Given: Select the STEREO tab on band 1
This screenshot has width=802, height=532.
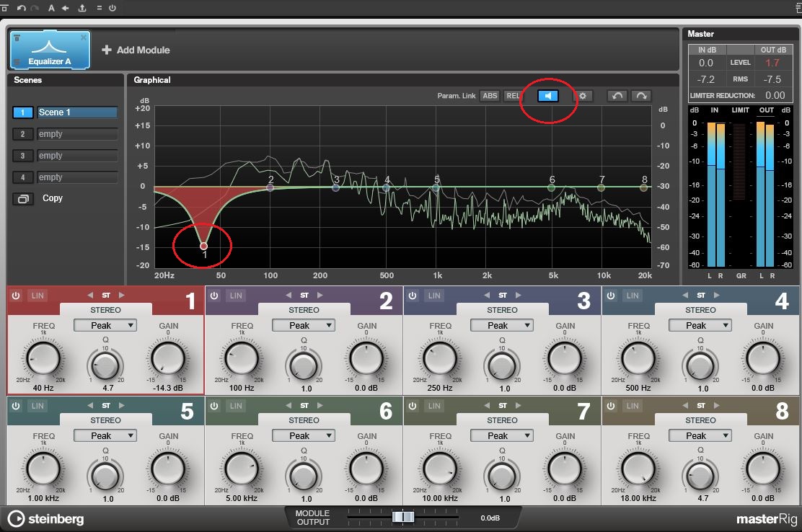Looking at the screenshot, I should pos(106,310).
